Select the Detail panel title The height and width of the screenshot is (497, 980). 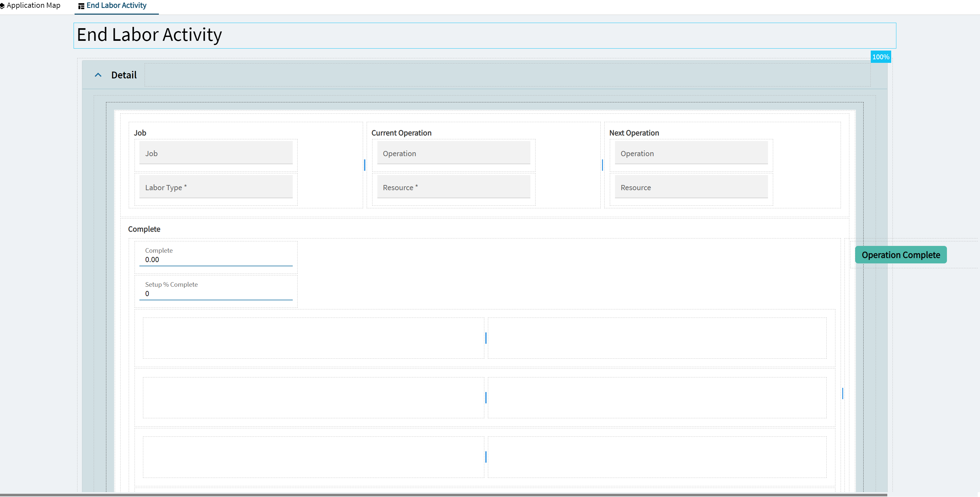click(x=124, y=75)
